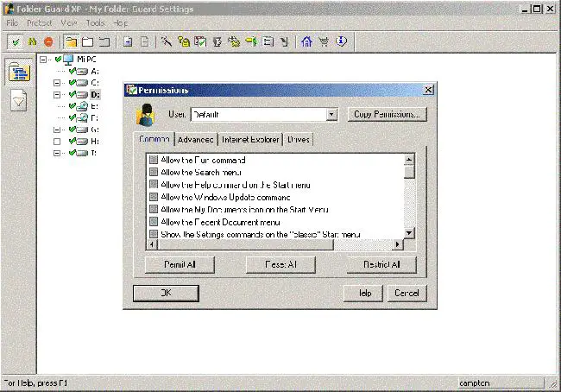Click the blue info bubble toolbar icon
The image size is (561, 392).
pyautogui.click(x=341, y=42)
